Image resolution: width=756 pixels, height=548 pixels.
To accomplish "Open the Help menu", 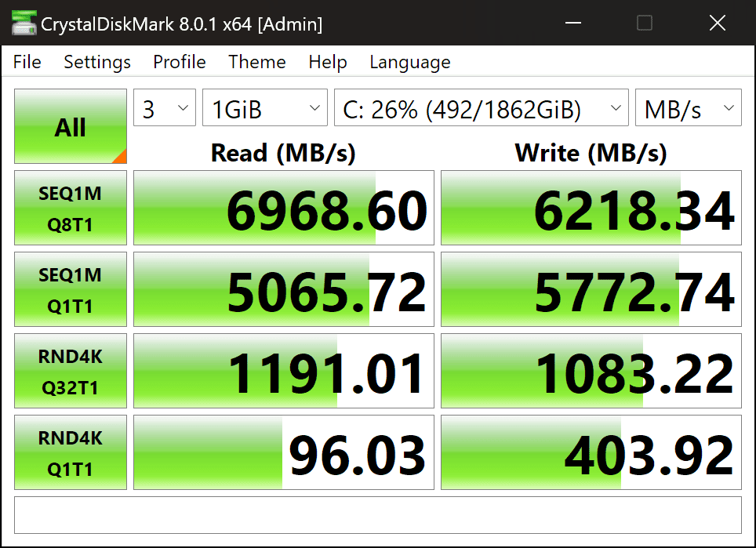I will (x=328, y=62).
